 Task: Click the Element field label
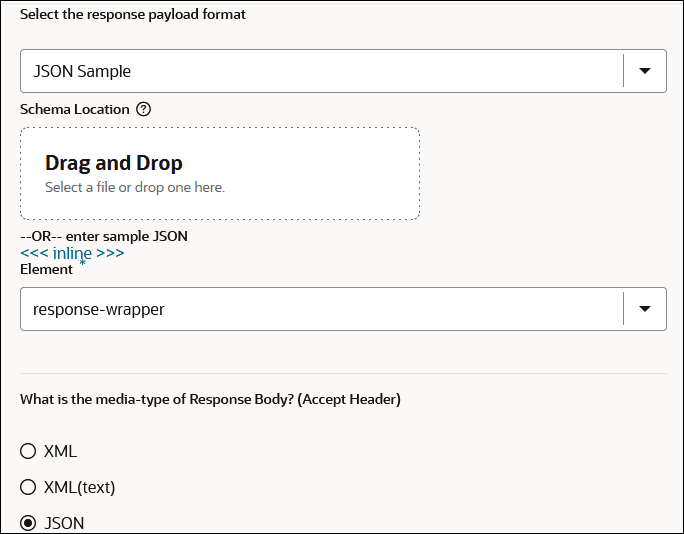pos(46,269)
